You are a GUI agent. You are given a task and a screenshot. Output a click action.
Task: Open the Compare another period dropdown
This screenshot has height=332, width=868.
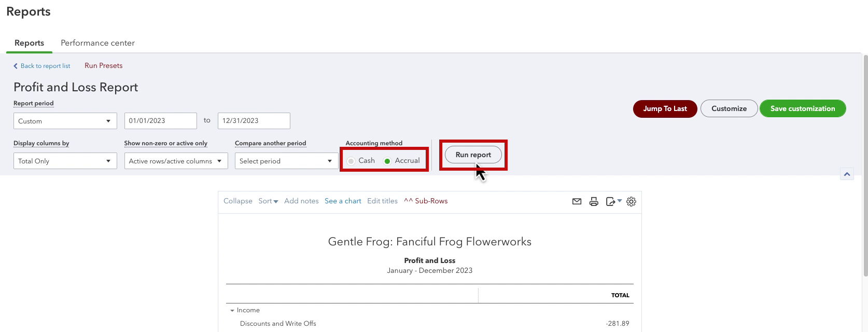(287, 161)
